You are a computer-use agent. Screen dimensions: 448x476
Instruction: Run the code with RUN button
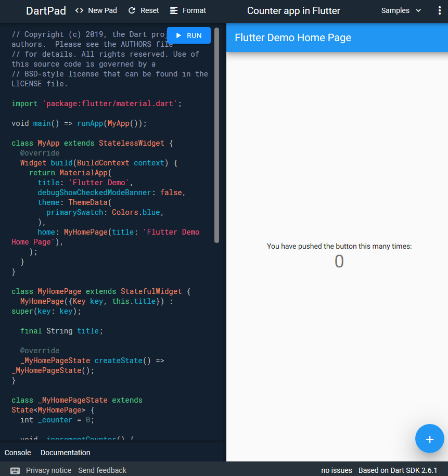pyautogui.click(x=188, y=35)
